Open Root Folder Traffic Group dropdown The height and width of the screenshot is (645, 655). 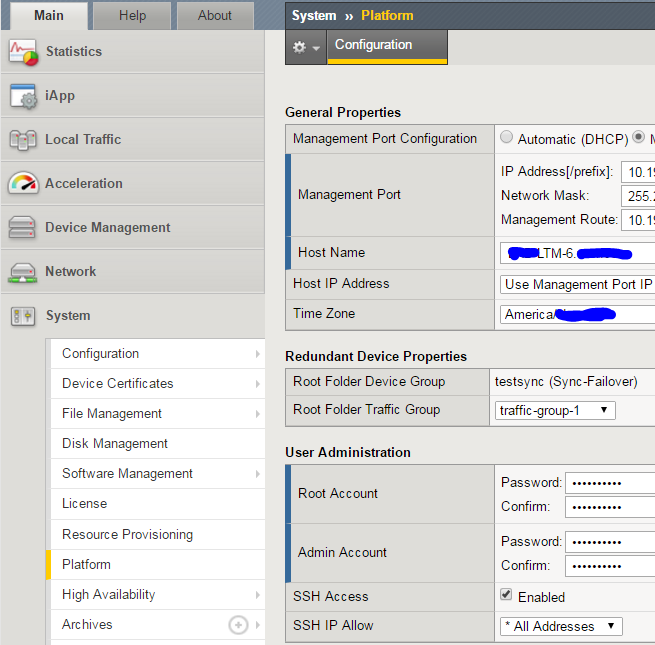pos(555,410)
